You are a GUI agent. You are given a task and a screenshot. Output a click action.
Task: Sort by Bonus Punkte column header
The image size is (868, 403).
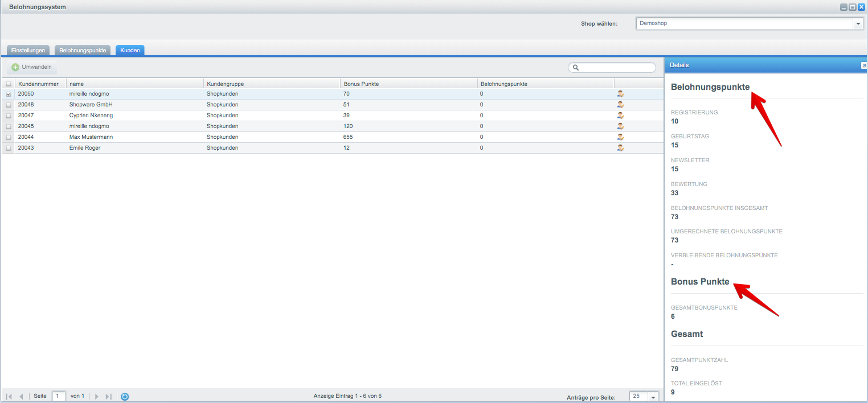pos(408,84)
